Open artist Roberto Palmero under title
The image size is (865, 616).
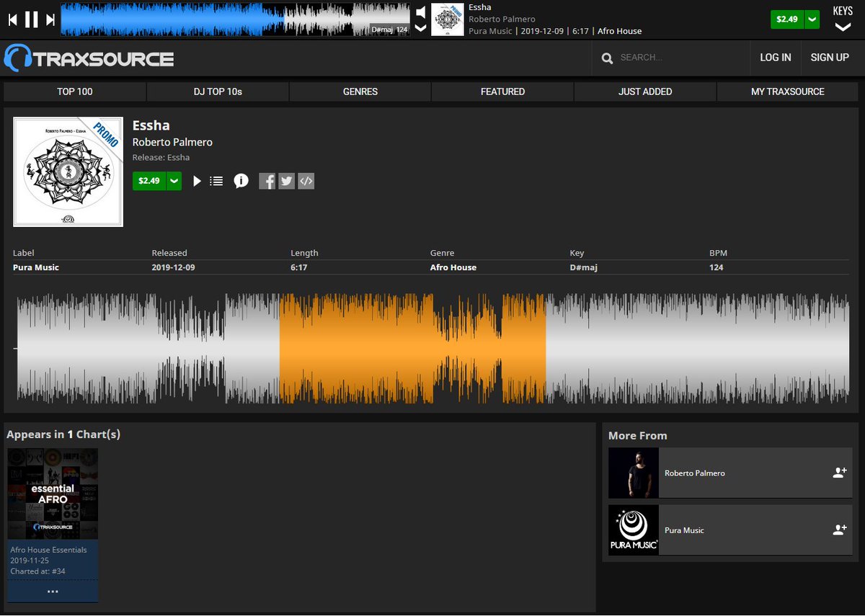[172, 142]
